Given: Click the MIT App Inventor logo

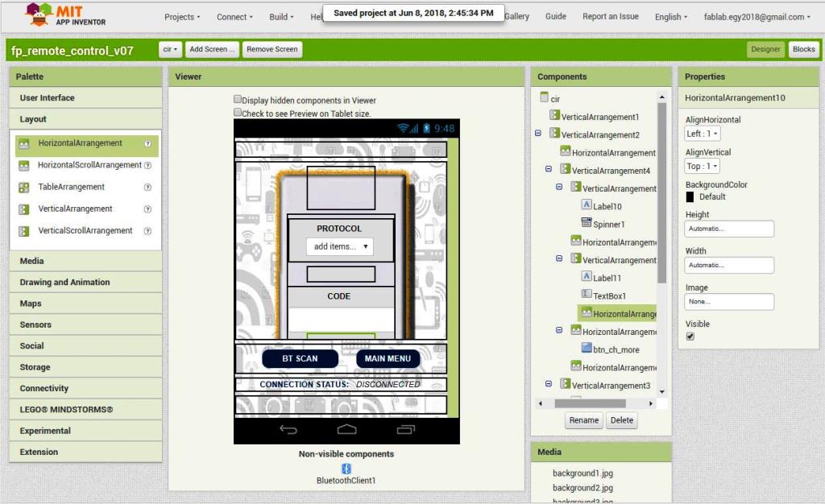Looking at the screenshot, I should pos(65,15).
